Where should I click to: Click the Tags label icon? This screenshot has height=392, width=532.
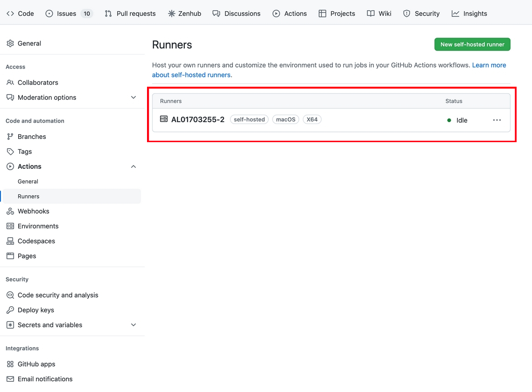[x=10, y=151]
